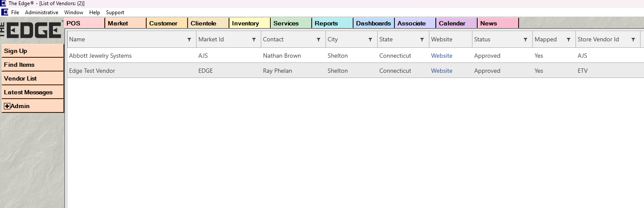
Task: Go to the Dashboards tab
Action: point(373,23)
